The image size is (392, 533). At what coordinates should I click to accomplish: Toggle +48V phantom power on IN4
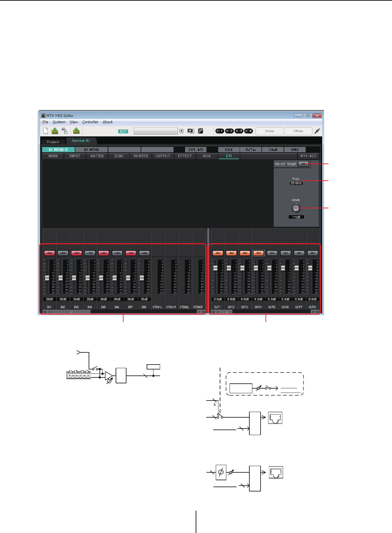coord(90,253)
